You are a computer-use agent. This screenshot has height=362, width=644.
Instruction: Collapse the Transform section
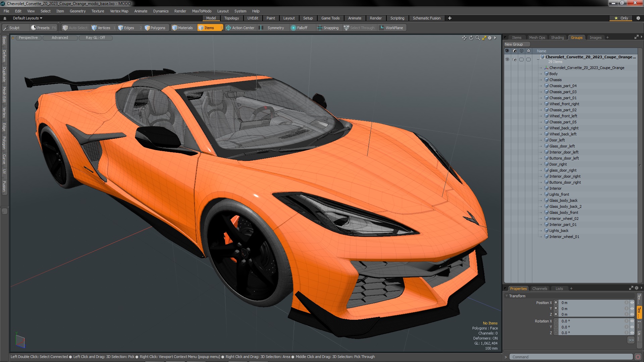pyautogui.click(x=506, y=296)
